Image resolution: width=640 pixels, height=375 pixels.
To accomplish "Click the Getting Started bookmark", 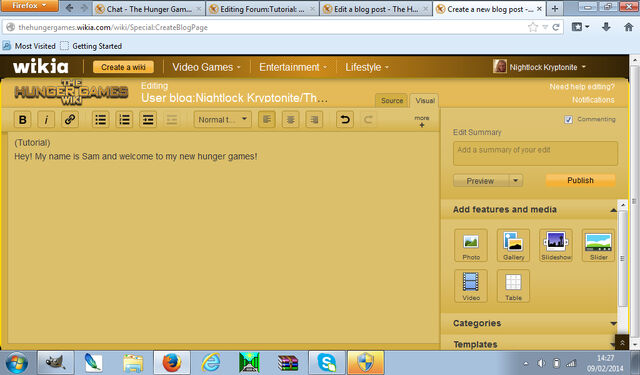I will (x=91, y=46).
